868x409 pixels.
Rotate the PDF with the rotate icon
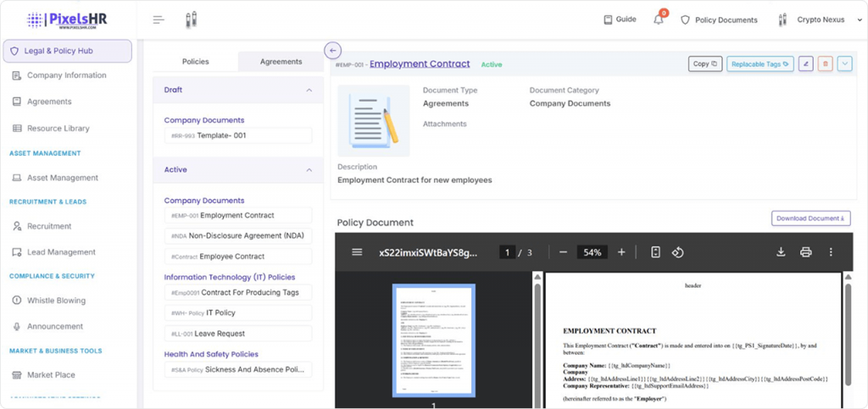[678, 252]
